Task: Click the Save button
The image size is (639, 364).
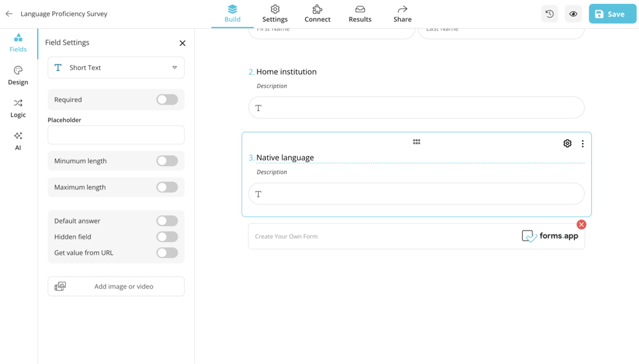Action: [612, 14]
